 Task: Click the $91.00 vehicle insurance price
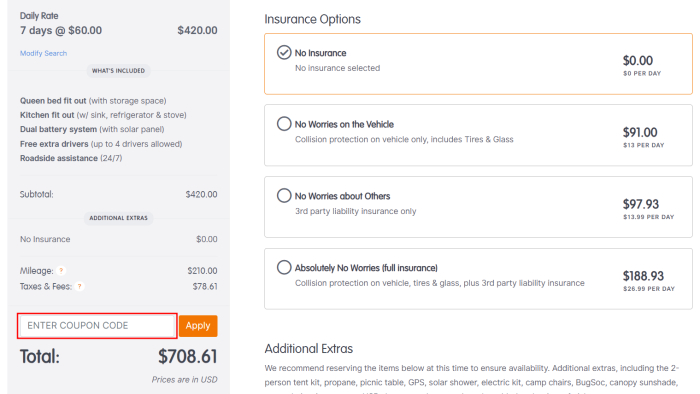tap(640, 133)
